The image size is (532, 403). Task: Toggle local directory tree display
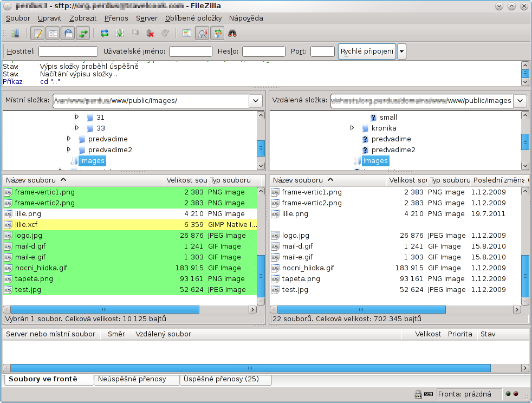pos(53,33)
